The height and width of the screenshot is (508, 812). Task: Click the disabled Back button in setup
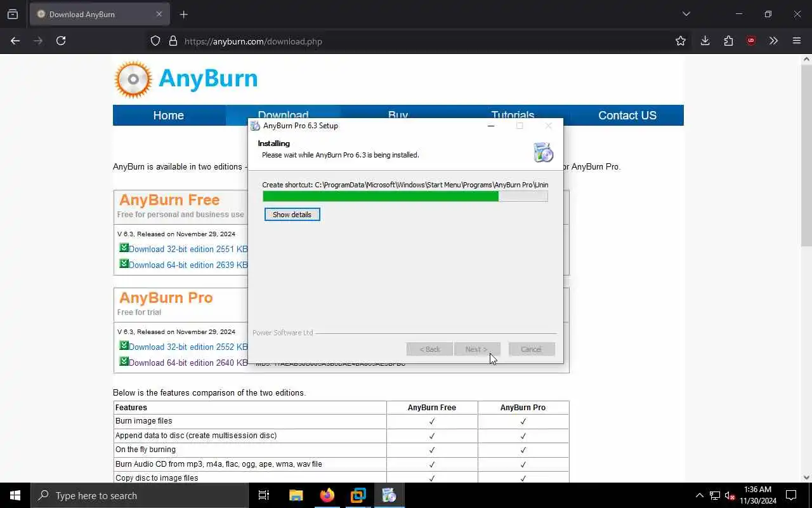click(x=429, y=349)
